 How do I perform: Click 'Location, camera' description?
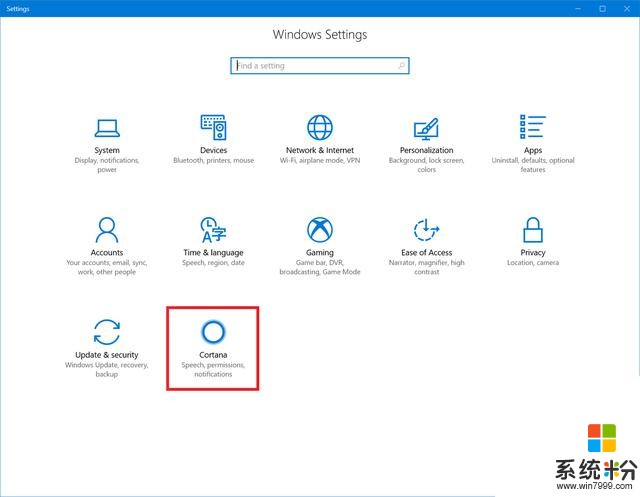(x=533, y=263)
